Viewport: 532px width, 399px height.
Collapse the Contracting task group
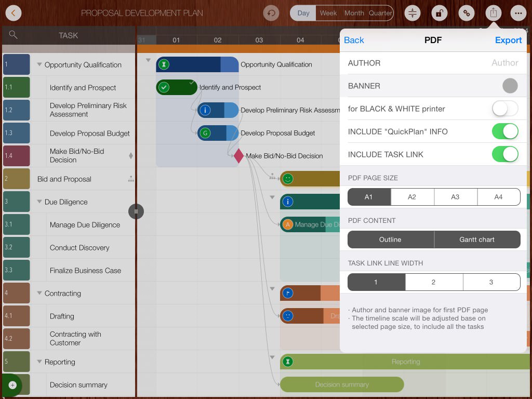[x=39, y=294]
